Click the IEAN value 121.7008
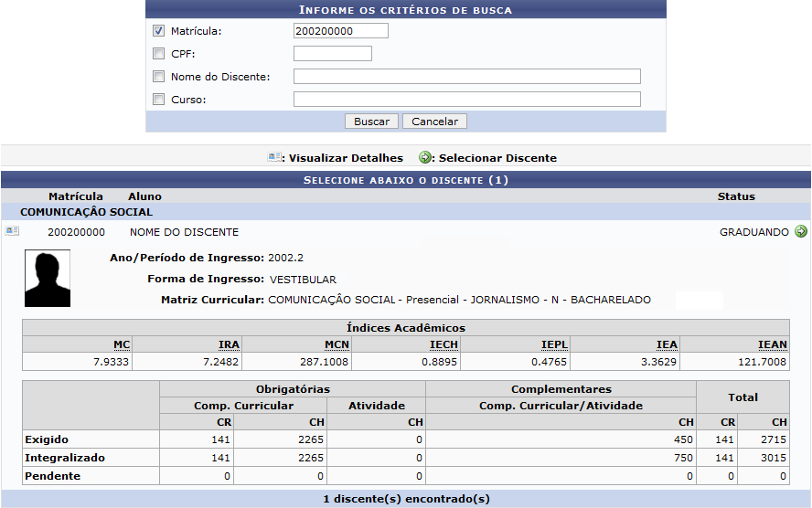Viewport: 812px width, 508px height. (763, 362)
